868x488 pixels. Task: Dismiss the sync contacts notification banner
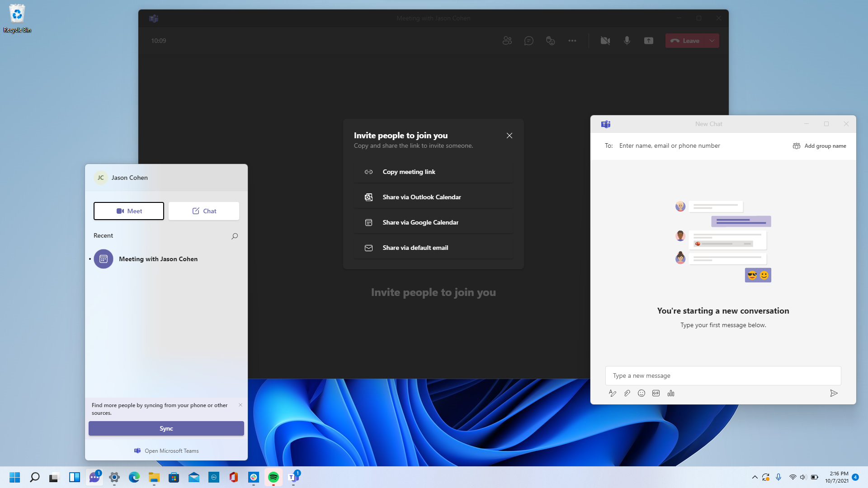(240, 404)
